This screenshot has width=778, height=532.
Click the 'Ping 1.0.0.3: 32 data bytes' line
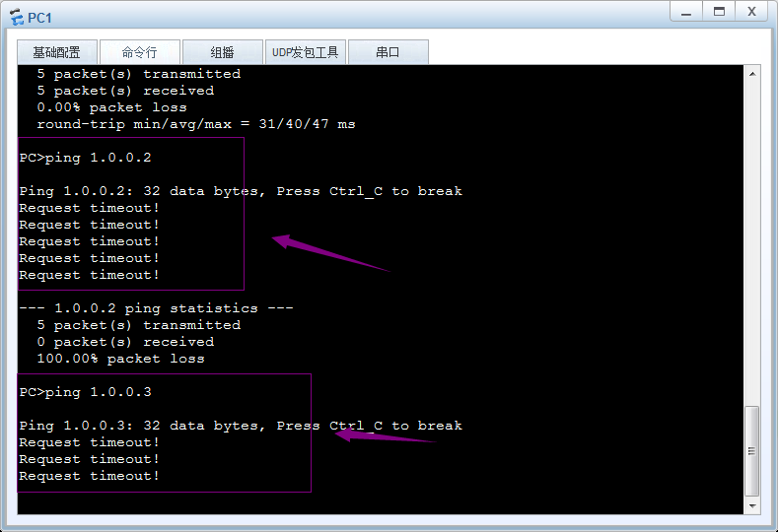tap(241, 426)
